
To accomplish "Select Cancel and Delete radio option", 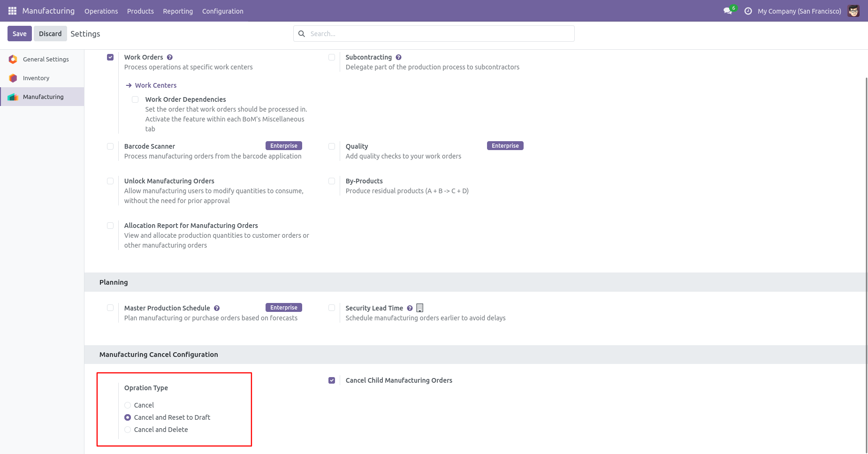I will [x=128, y=430].
